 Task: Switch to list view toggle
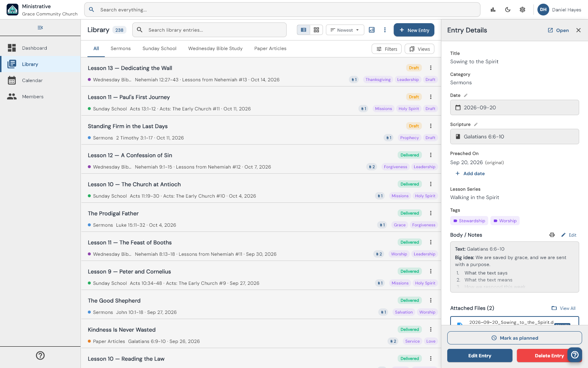(304, 30)
